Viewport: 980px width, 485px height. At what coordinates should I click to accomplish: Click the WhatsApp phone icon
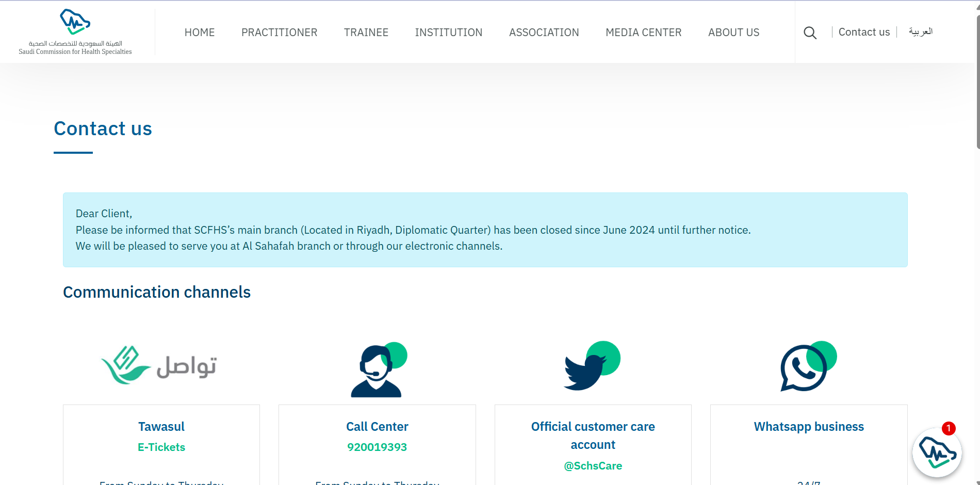coord(808,366)
